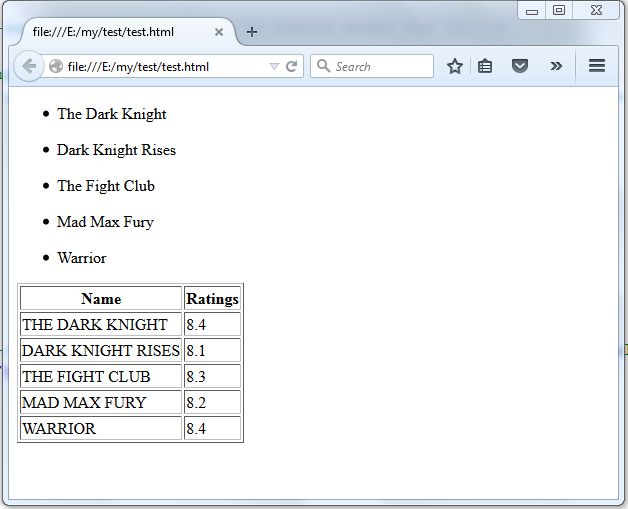The image size is (628, 509).
Task: Save page to Pocket icon
Action: 519,66
